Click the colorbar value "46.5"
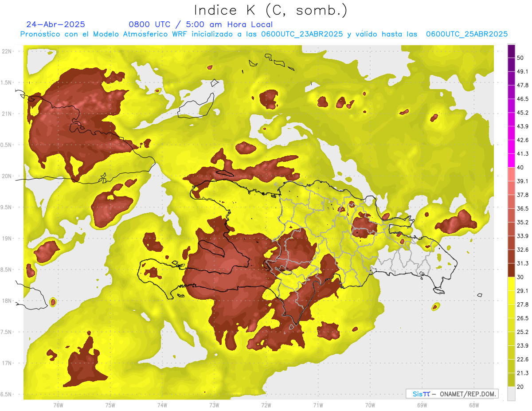Screen dimensions: 532x411 [523, 99]
